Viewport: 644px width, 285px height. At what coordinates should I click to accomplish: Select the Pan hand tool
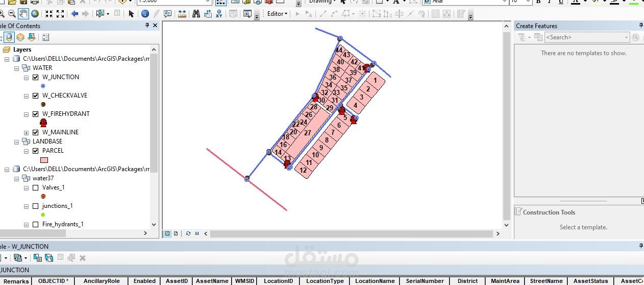(23, 14)
